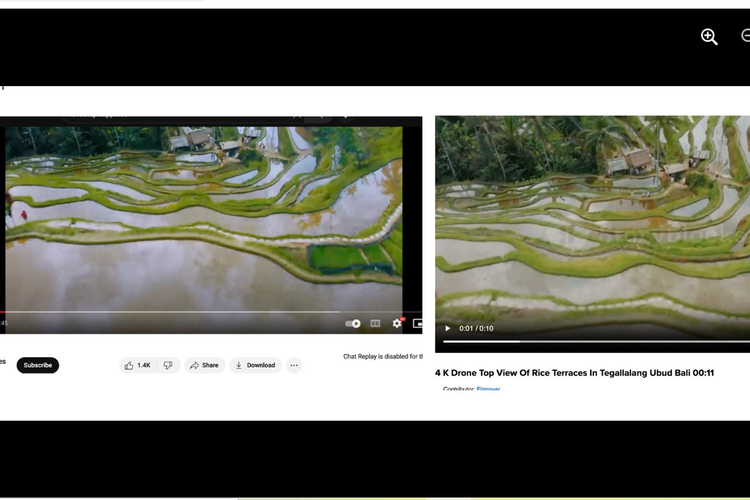Image resolution: width=750 pixels, height=500 pixels.
Task: Like the video with thumbs up
Action: click(137, 365)
